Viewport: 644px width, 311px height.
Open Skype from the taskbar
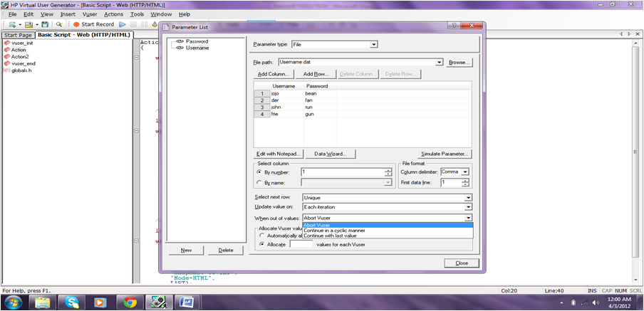click(71, 302)
